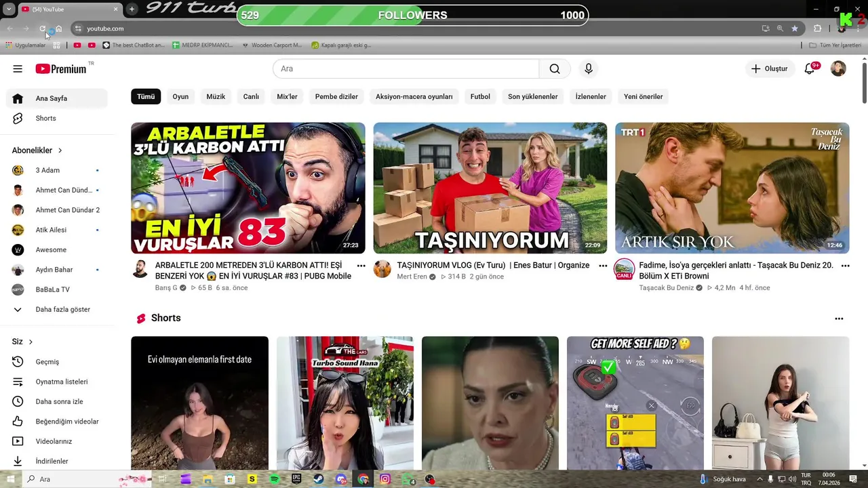Open Geçmiş history in sidebar
The width and height of the screenshot is (868, 488).
[x=57, y=362]
